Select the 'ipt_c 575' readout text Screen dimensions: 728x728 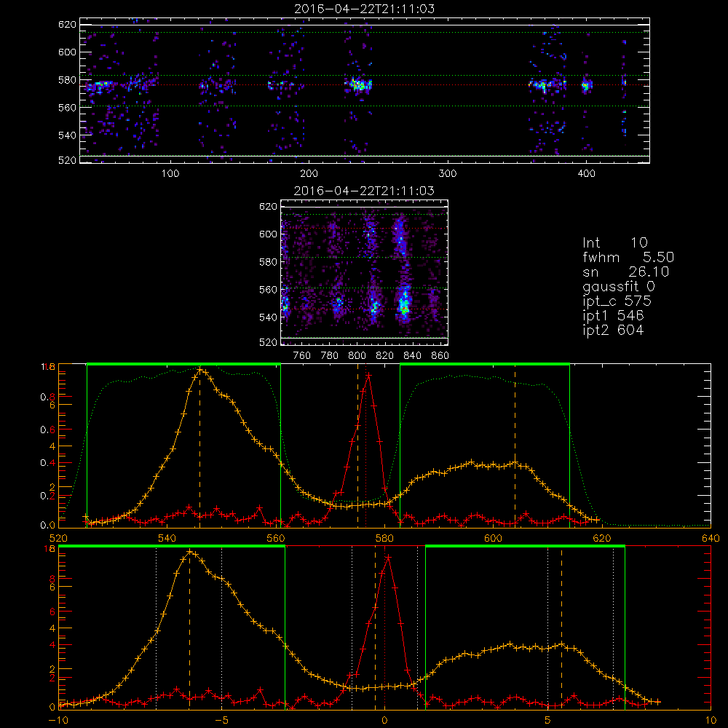(x=617, y=301)
